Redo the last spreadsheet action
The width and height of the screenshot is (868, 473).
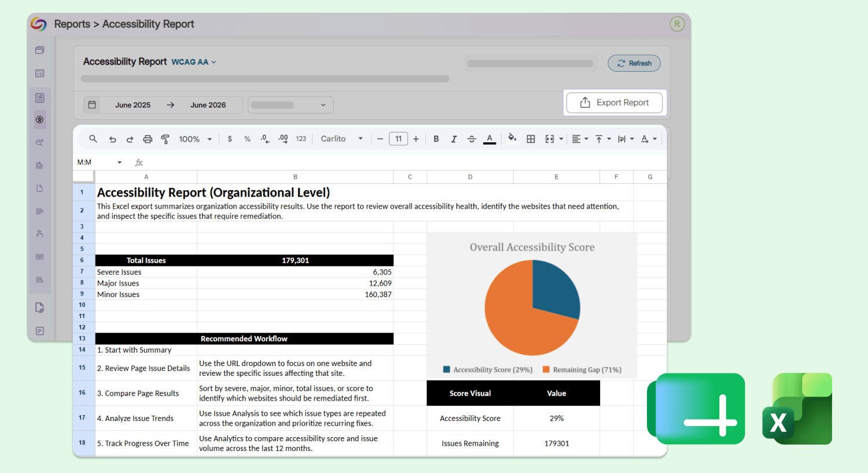(x=130, y=139)
